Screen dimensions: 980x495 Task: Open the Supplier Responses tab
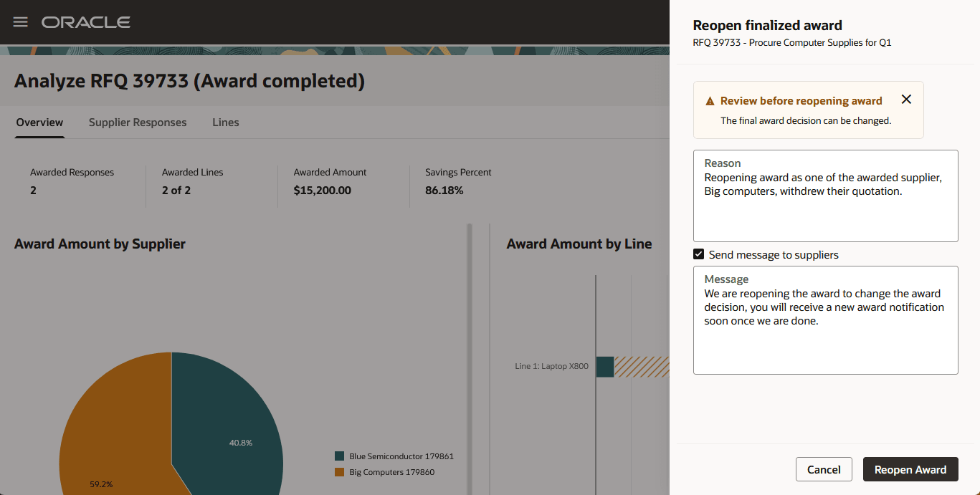point(138,122)
